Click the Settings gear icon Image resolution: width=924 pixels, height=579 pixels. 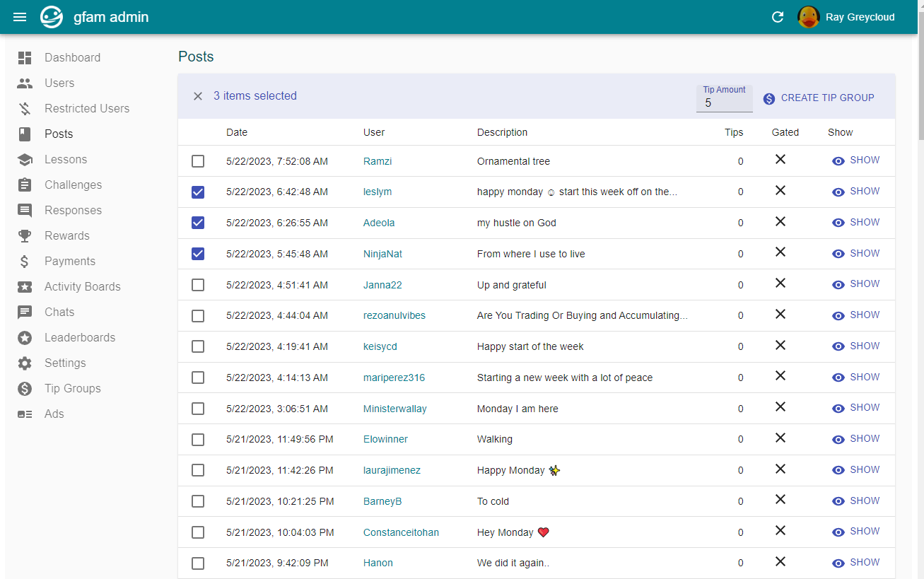pos(25,363)
